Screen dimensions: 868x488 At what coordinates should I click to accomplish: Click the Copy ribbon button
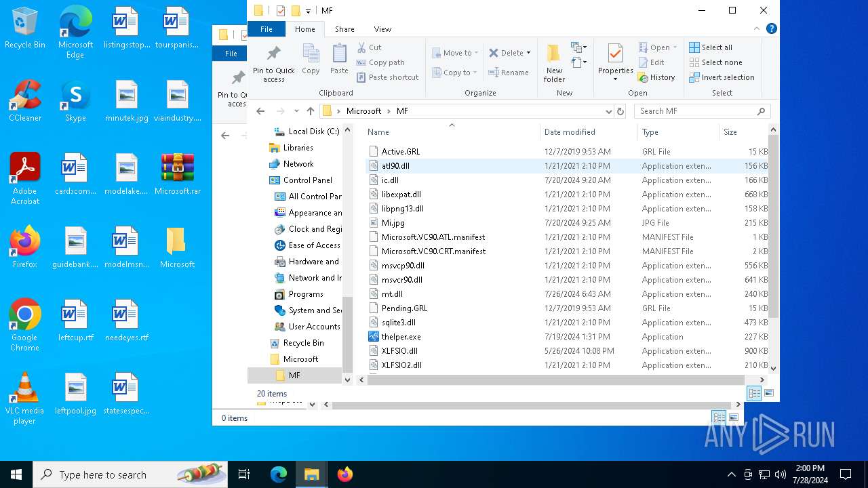pyautogui.click(x=311, y=59)
